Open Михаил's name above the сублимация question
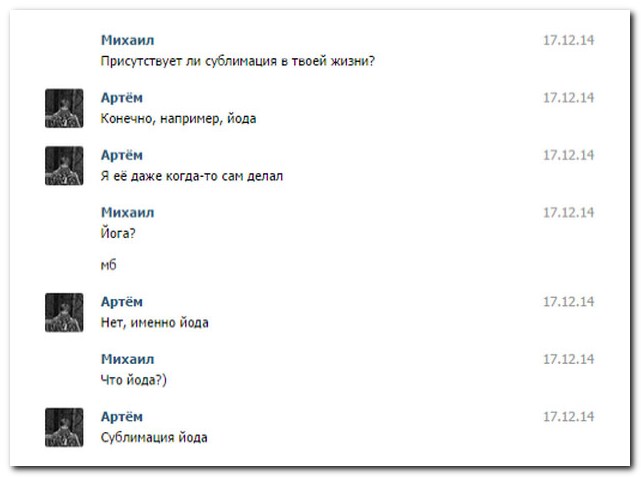 128,40
